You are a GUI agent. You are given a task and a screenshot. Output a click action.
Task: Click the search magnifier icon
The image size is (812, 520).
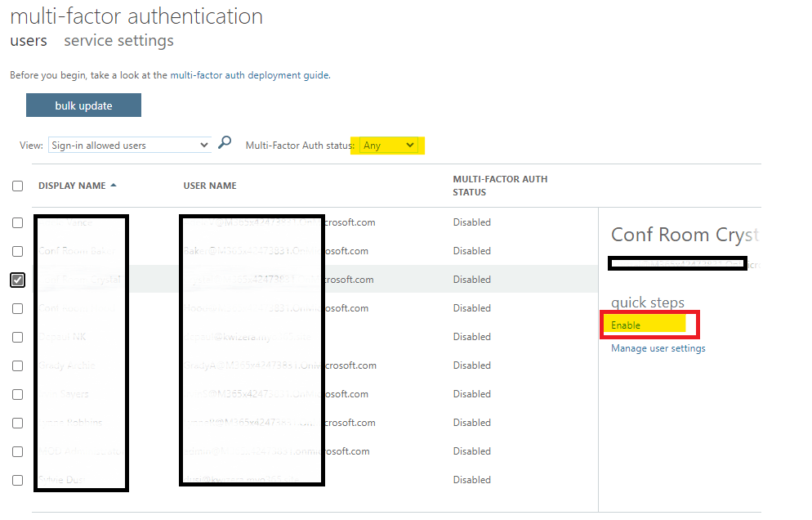tap(224, 141)
